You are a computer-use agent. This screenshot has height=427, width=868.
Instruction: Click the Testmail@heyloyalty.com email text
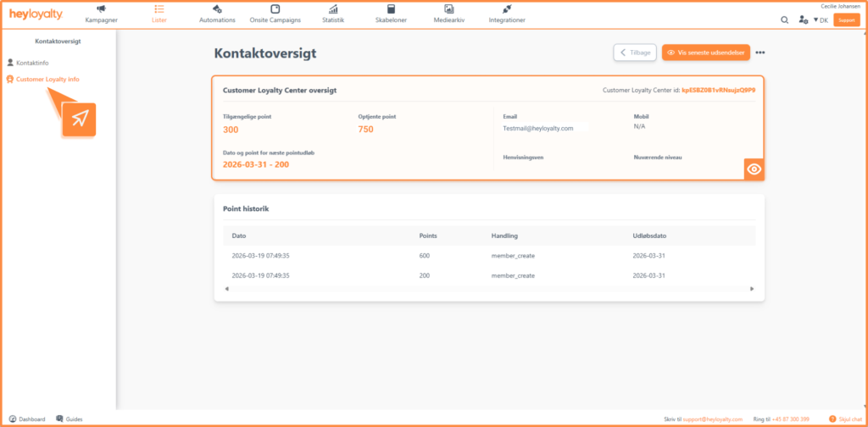coord(538,128)
